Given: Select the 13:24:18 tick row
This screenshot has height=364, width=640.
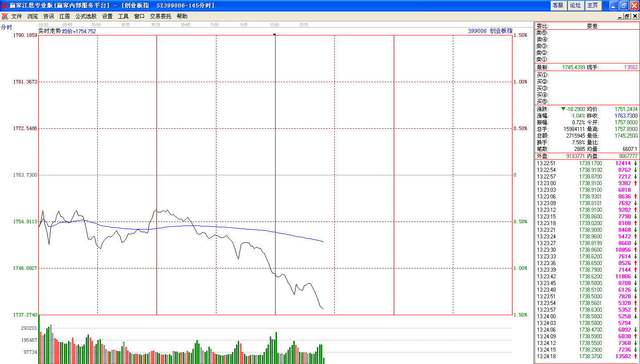Looking at the screenshot, I should point(587,356).
